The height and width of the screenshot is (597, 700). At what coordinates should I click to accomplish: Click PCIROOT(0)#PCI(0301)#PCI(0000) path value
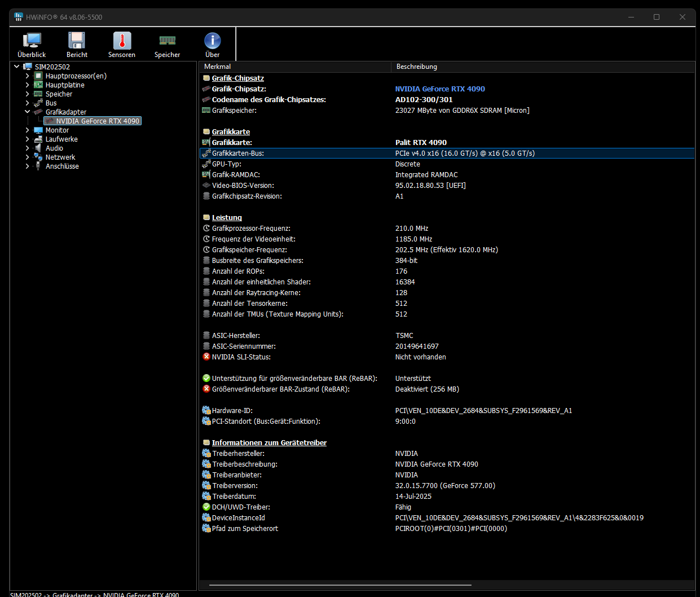click(x=451, y=528)
